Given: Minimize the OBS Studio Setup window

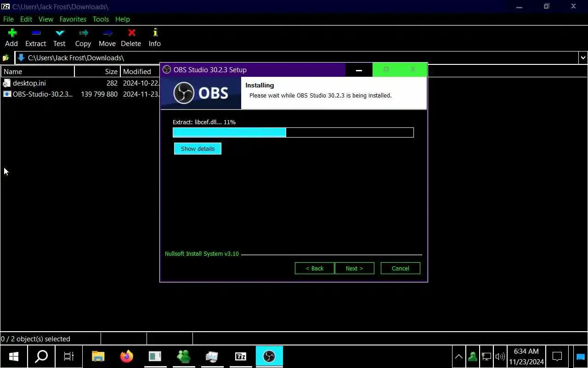Looking at the screenshot, I should click(x=359, y=70).
